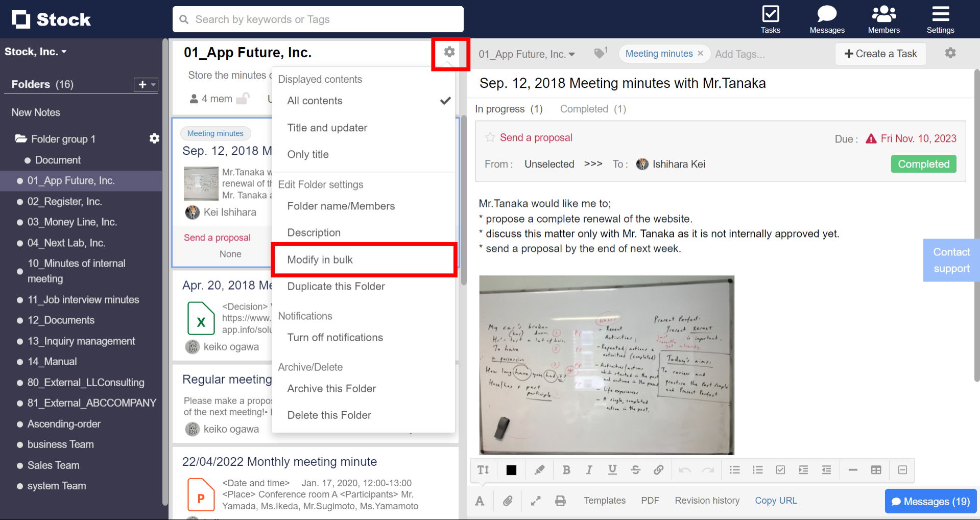Switch to the Completed tasks tab
Viewport: 980px width, 520px height.
[x=592, y=109]
